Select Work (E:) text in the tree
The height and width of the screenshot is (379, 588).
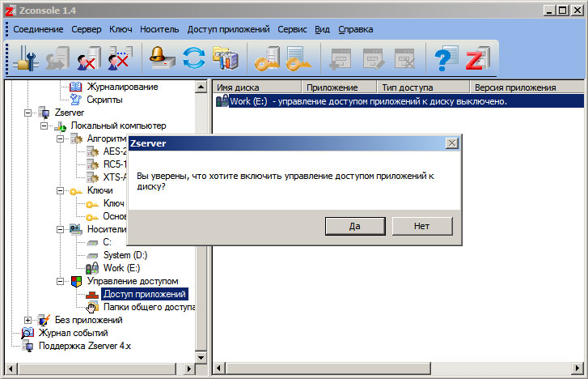pyautogui.click(x=121, y=268)
